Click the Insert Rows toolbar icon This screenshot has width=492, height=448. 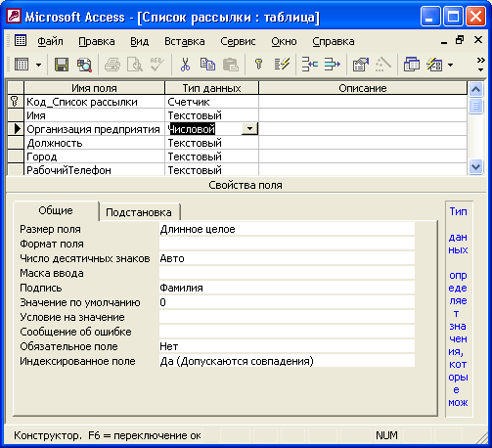coord(309,65)
